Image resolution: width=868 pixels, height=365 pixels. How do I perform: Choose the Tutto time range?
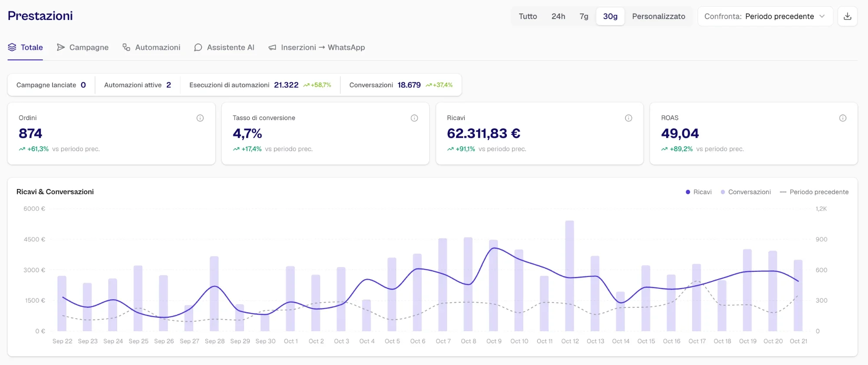coord(528,16)
